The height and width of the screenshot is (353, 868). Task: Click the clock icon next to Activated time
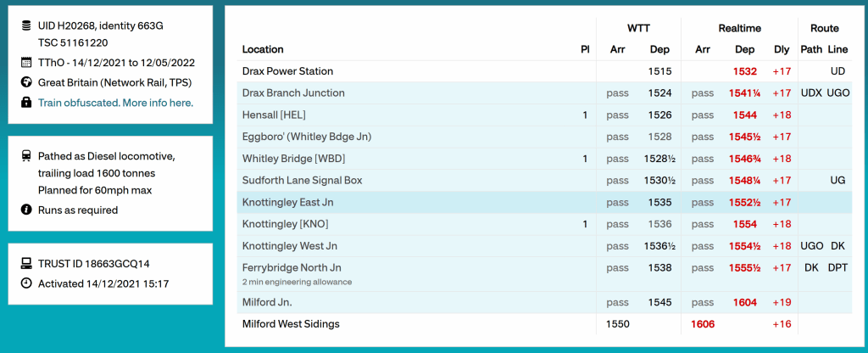pos(25,283)
